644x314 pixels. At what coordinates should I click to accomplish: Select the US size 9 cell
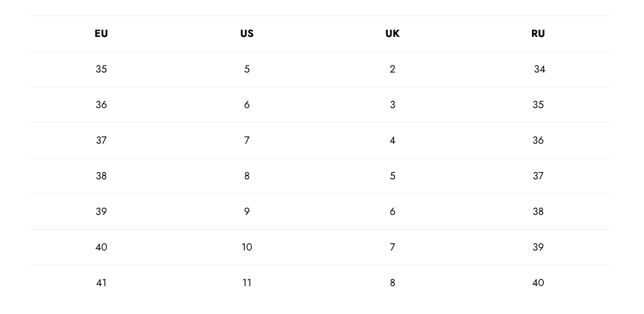pyautogui.click(x=247, y=212)
